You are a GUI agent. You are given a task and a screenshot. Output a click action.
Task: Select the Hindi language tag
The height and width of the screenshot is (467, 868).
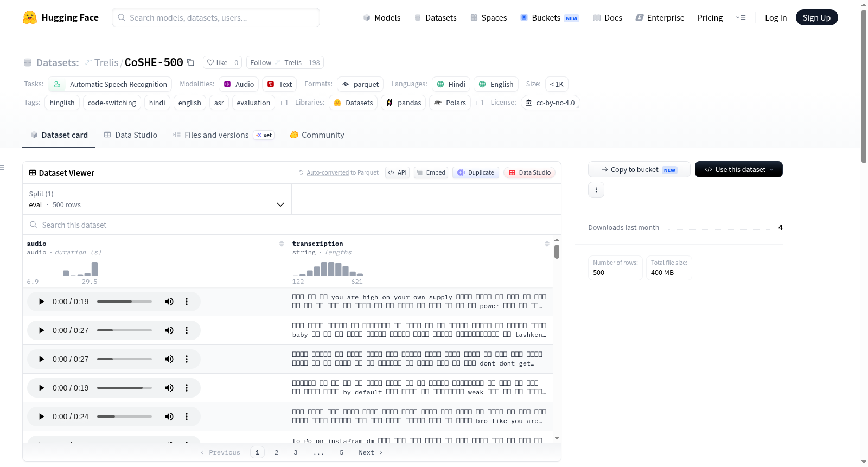click(x=451, y=84)
